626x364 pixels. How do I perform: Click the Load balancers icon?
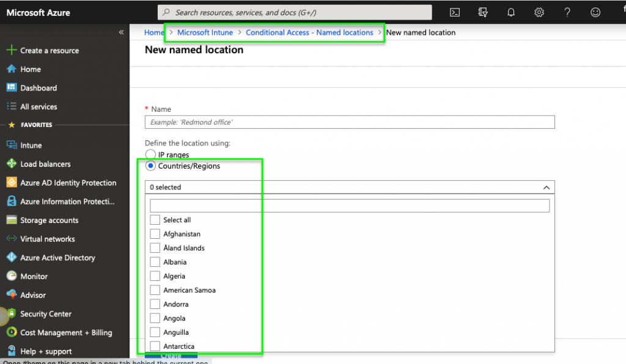[x=12, y=164]
